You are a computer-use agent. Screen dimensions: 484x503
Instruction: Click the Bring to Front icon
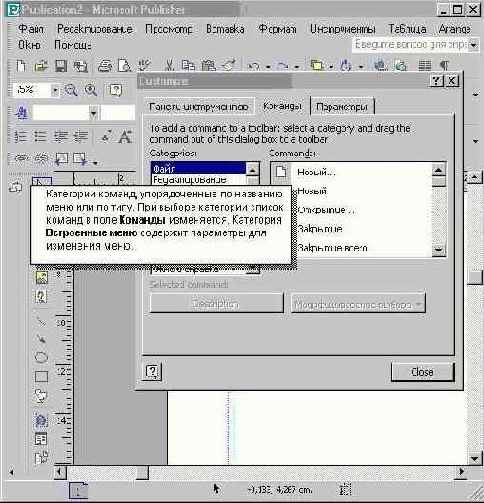coord(317,66)
